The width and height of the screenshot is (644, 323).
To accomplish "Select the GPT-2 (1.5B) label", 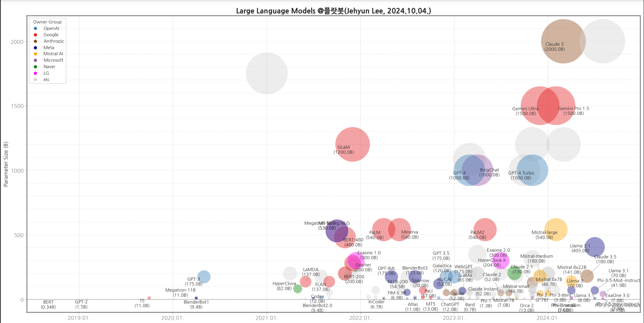I will 81,304.
